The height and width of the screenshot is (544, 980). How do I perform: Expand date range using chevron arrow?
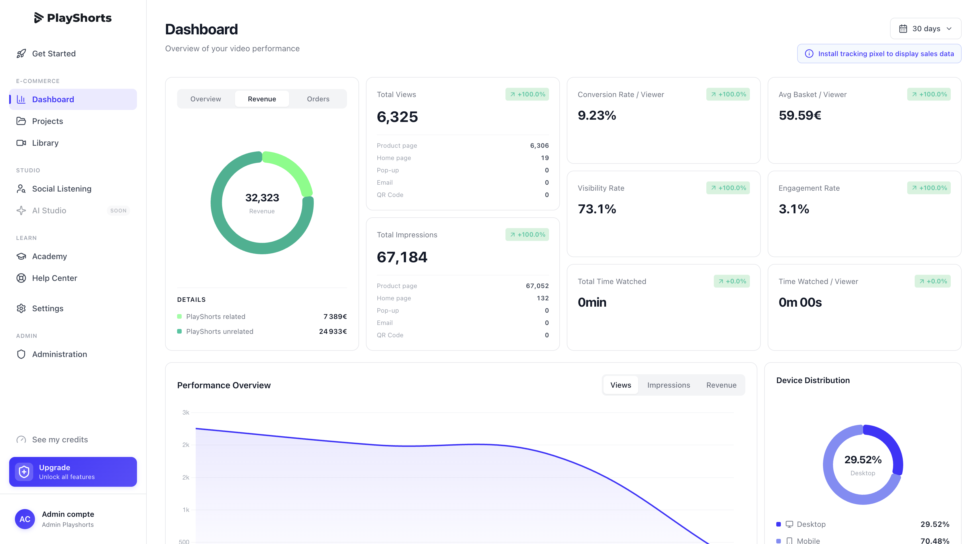coord(949,29)
